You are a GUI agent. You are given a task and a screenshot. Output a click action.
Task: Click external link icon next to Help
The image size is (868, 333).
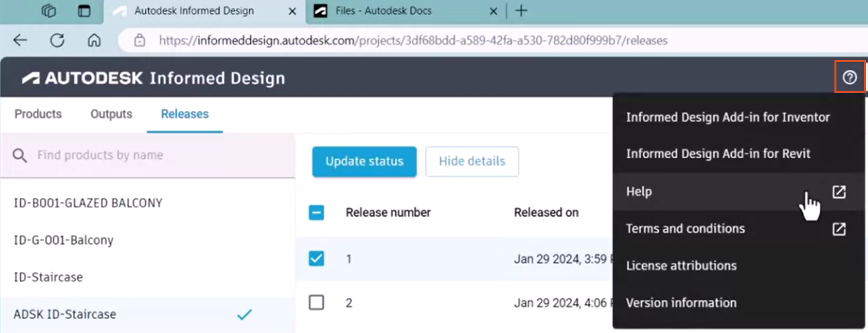tap(838, 192)
